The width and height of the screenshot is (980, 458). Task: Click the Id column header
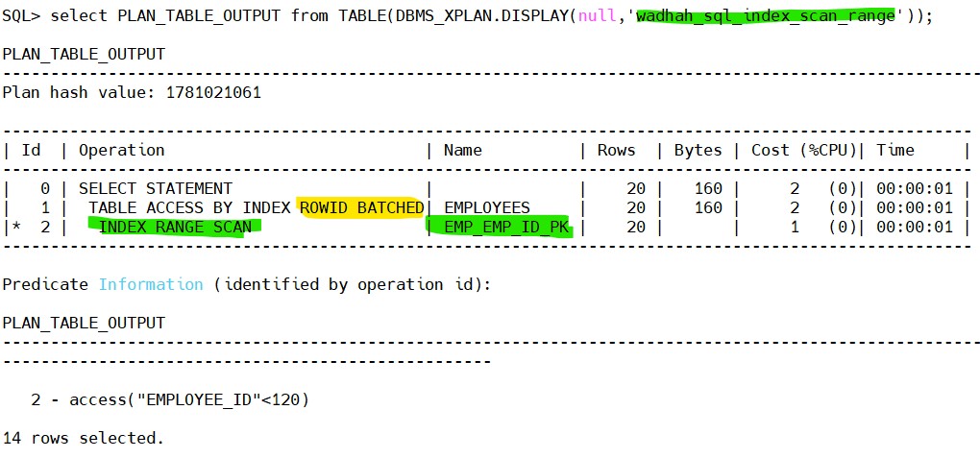pos(31,150)
